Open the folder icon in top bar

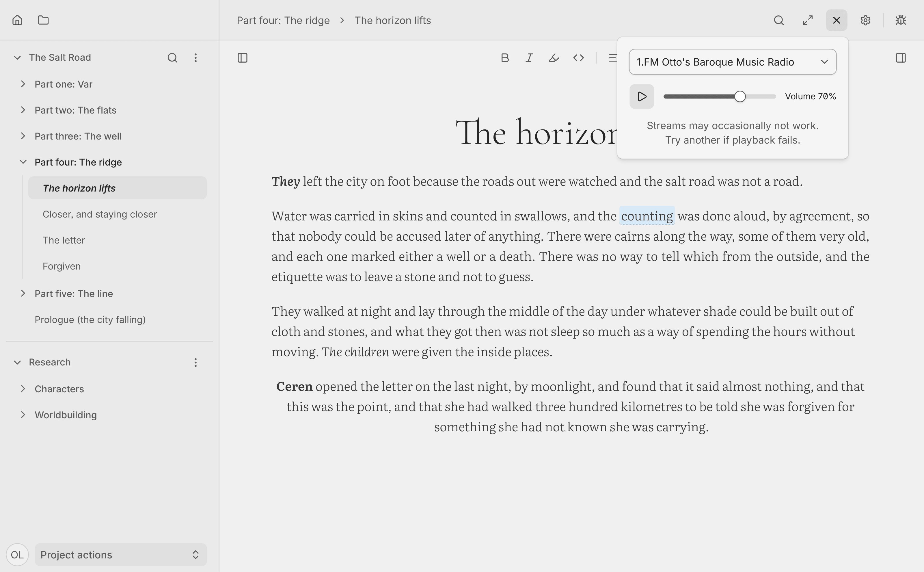[x=44, y=20]
